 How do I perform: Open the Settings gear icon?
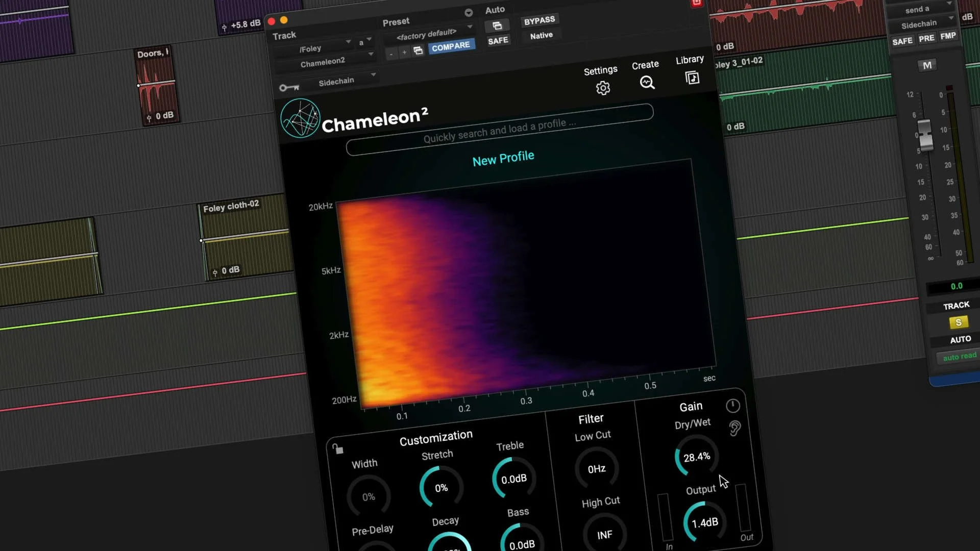point(603,88)
